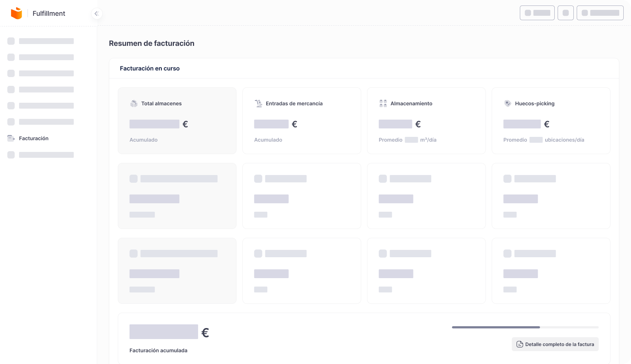Click the document icon in the Detalle button

coord(519,344)
